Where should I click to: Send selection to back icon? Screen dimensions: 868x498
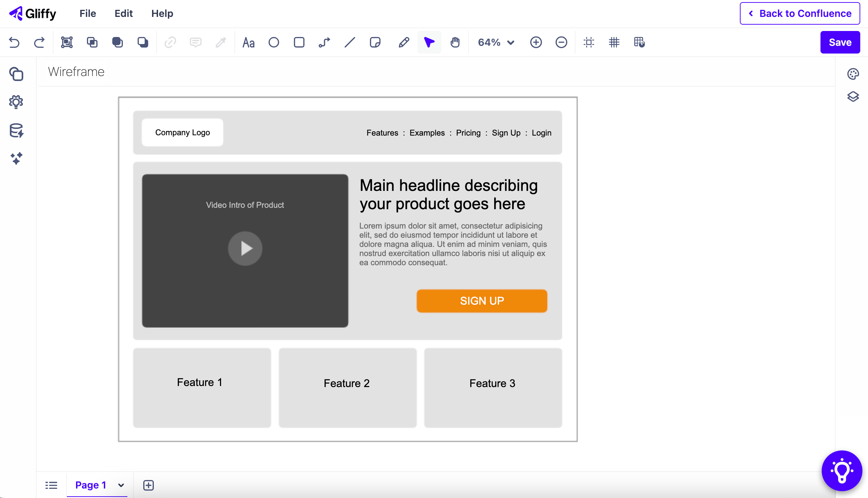(143, 42)
